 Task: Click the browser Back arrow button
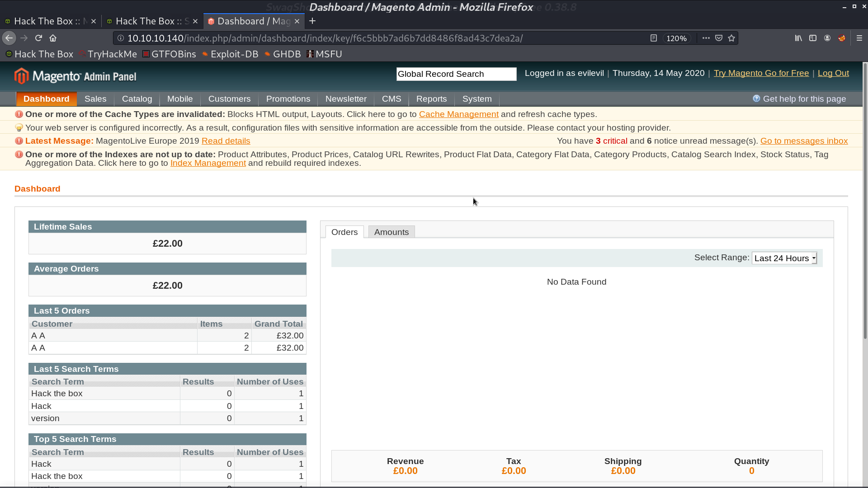tap(9, 38)
